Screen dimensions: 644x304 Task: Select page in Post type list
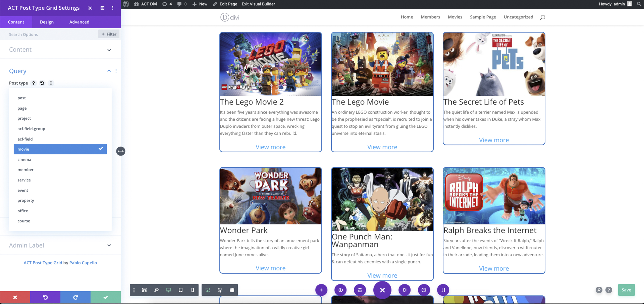point(60,108)
